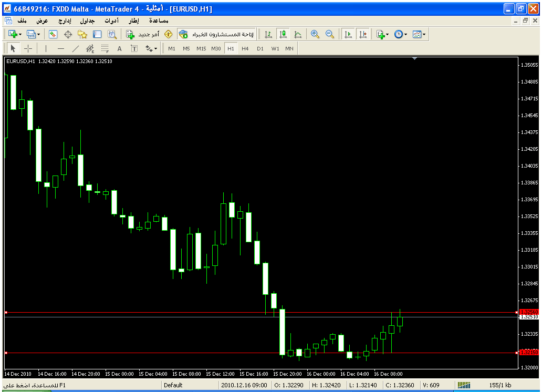Click the Zoom Out magnifier icon
542x392 pixels.
[330, 34]
